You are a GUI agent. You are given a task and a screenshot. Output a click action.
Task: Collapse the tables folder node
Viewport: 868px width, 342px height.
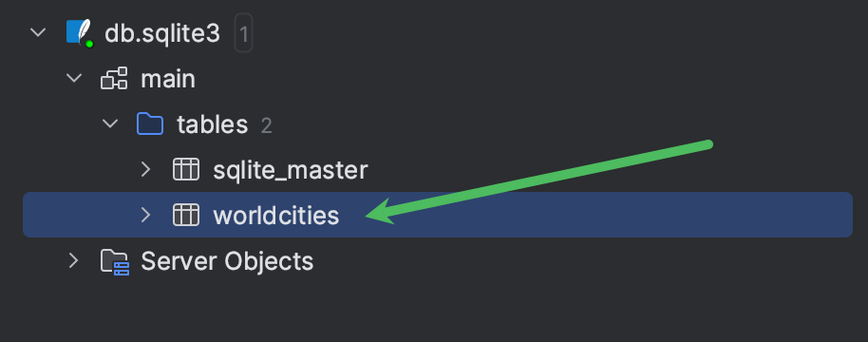(x=110, y=123)
